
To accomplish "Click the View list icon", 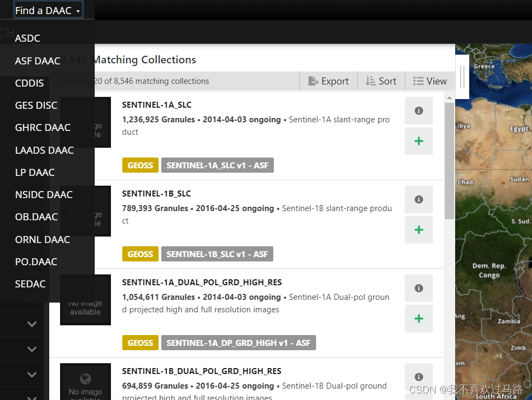I will 418,81.
